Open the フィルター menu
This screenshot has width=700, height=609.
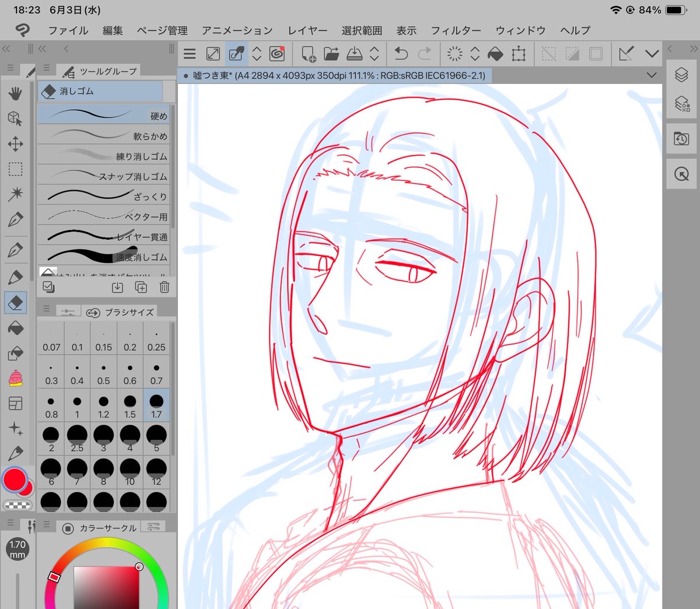pos(456,30)
